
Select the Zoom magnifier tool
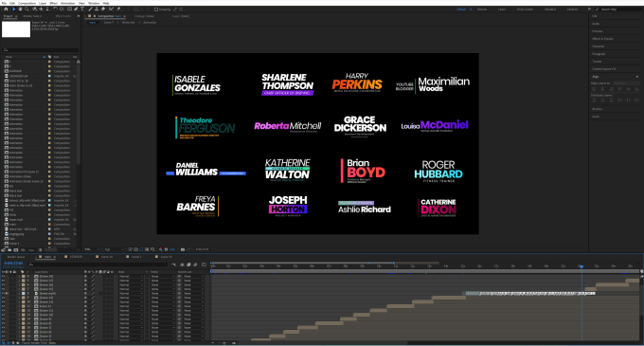coord(27,9)
